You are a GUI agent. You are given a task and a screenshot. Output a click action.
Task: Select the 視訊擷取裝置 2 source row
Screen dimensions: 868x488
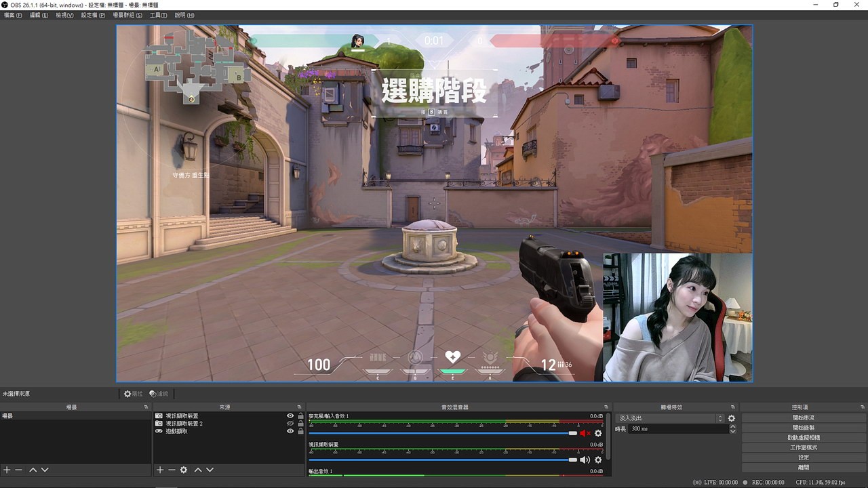click(x=229, y=424)
